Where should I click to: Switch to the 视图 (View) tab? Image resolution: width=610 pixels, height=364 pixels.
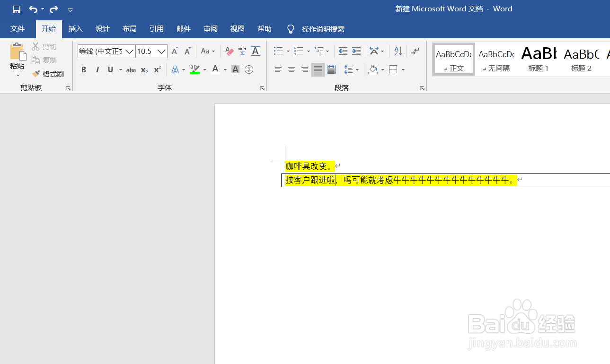[238, 29]
